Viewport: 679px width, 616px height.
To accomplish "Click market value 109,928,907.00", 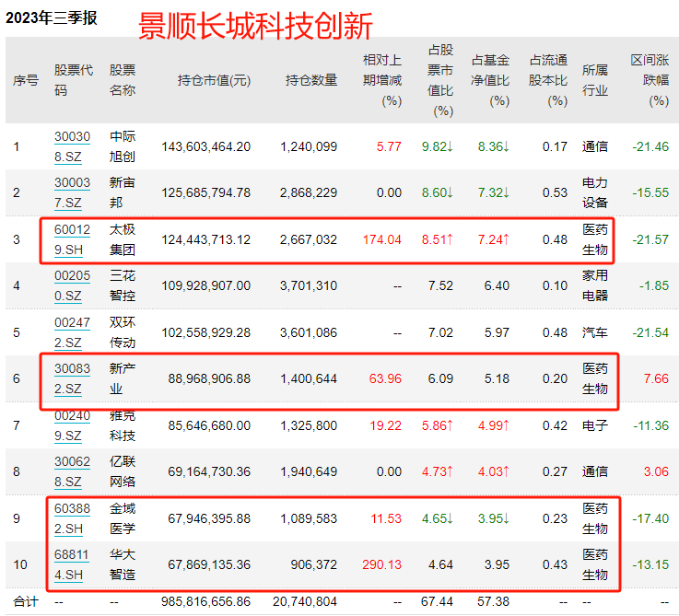I will [206, 285].
